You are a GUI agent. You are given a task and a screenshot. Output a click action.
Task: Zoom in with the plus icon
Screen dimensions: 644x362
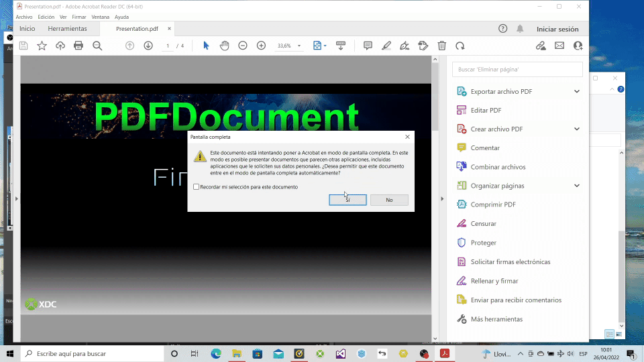(261, 46)
